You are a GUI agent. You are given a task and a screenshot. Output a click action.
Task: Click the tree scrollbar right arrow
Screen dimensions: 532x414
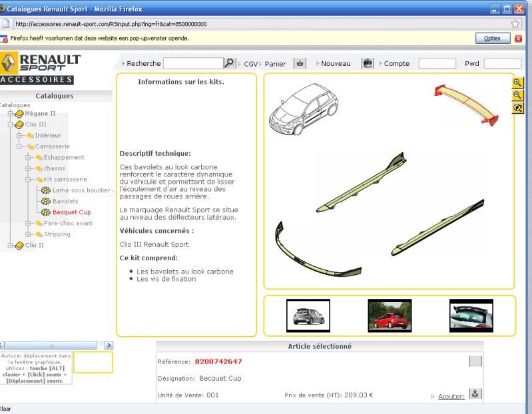(109, 345)
